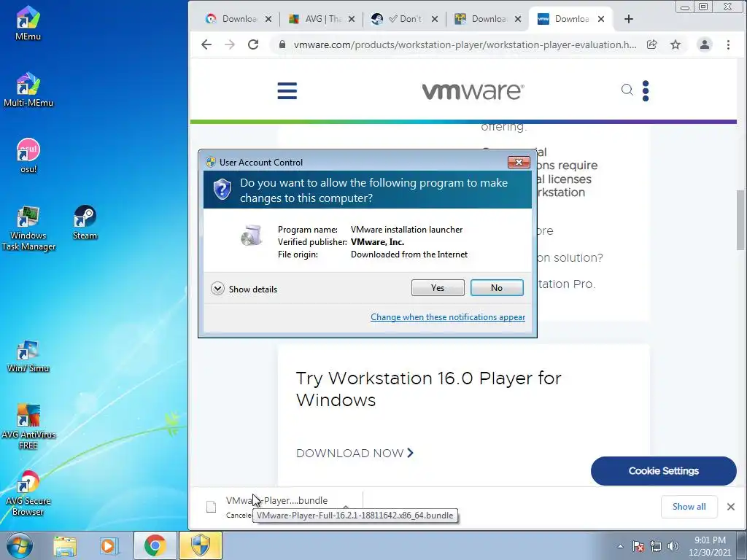The height and width of the screenshot is (560, 747).
Task: Select the UAC shield taskbar button
Action: coord(200,545)
